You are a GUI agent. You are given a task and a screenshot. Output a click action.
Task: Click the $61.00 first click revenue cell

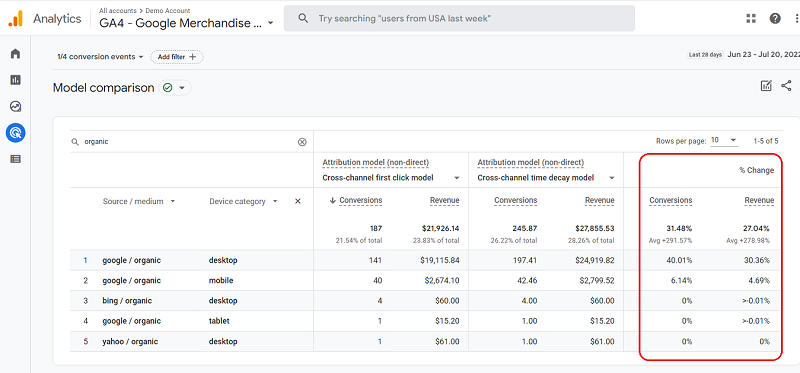point(447,341)
